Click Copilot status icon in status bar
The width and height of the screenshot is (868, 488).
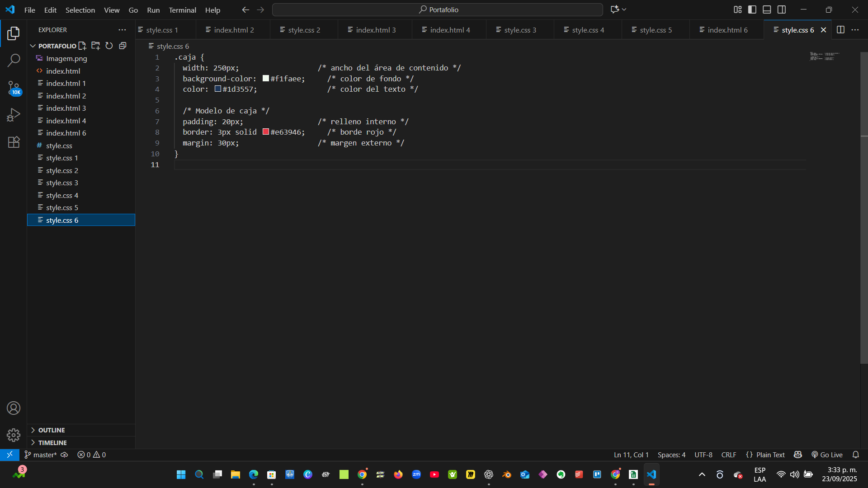point(798,455)
